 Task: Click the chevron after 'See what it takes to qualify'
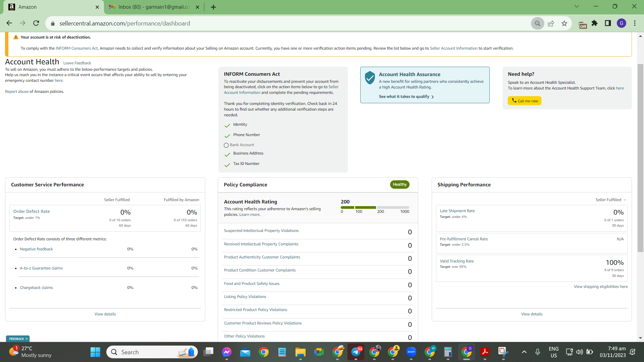click(433, 97)
